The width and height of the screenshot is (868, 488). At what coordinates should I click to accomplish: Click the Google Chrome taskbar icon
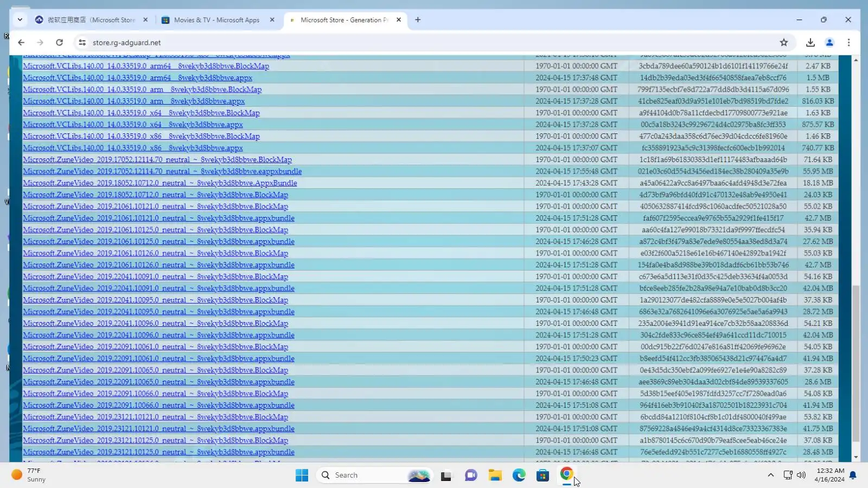click(567, 474)
